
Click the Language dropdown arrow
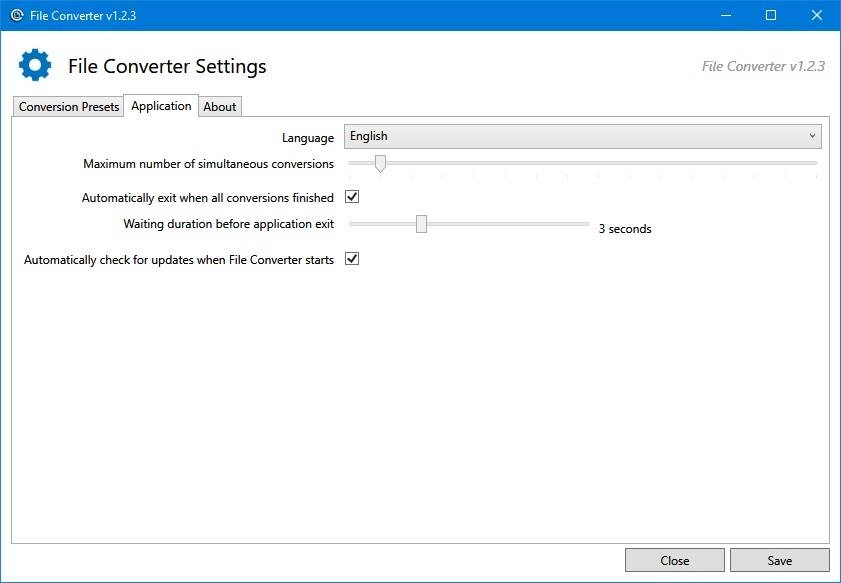click(x=812, y=136)
